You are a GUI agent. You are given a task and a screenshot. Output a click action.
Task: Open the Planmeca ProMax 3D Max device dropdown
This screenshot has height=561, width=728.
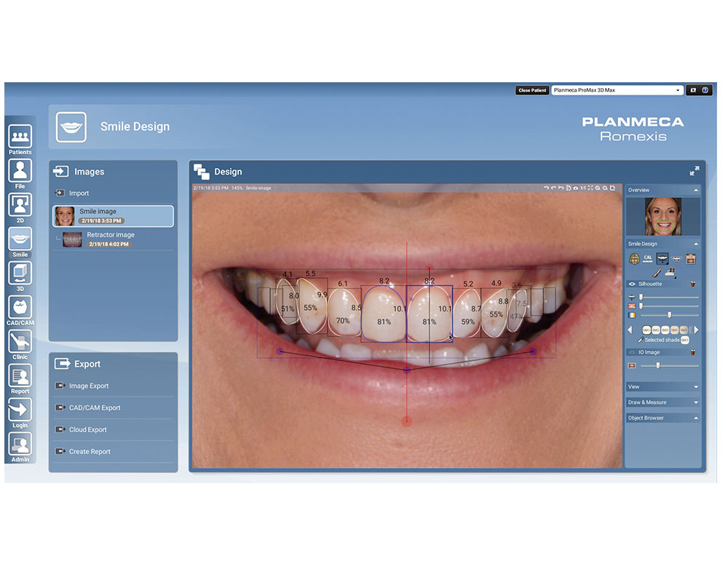point(617,89)
